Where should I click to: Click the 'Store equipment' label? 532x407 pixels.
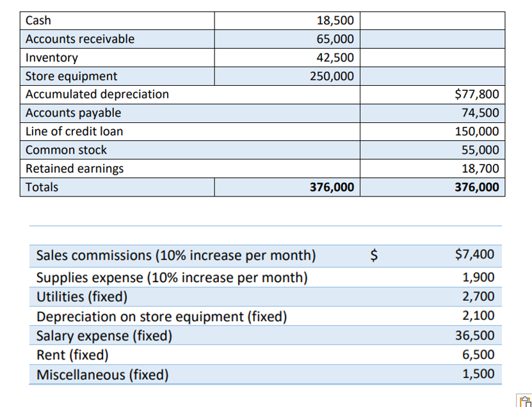pos(71,76)
